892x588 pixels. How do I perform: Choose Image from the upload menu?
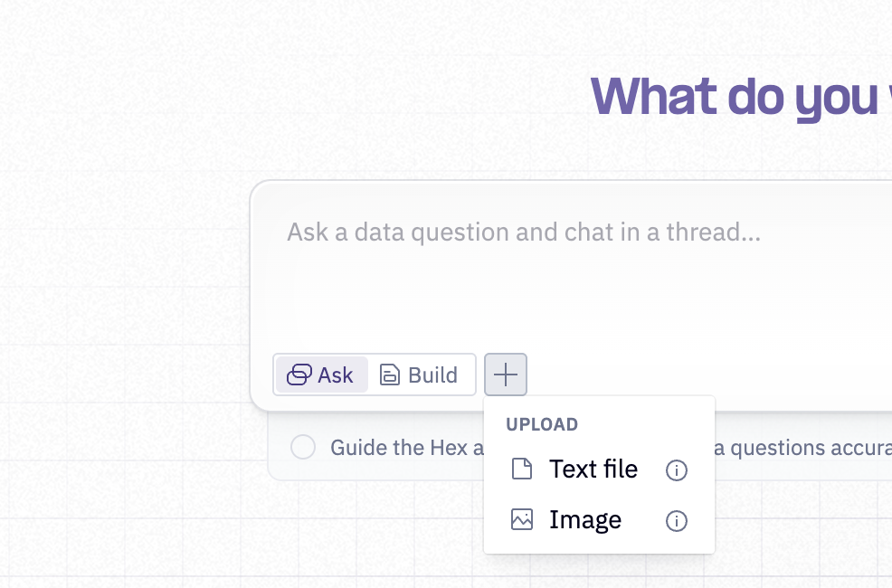[x=584, y=519]
